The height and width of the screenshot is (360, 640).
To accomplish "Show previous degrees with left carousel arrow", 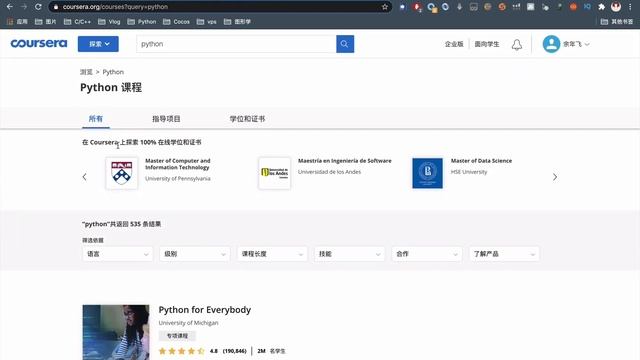I will pyautogui.click(x=84, y=177).
